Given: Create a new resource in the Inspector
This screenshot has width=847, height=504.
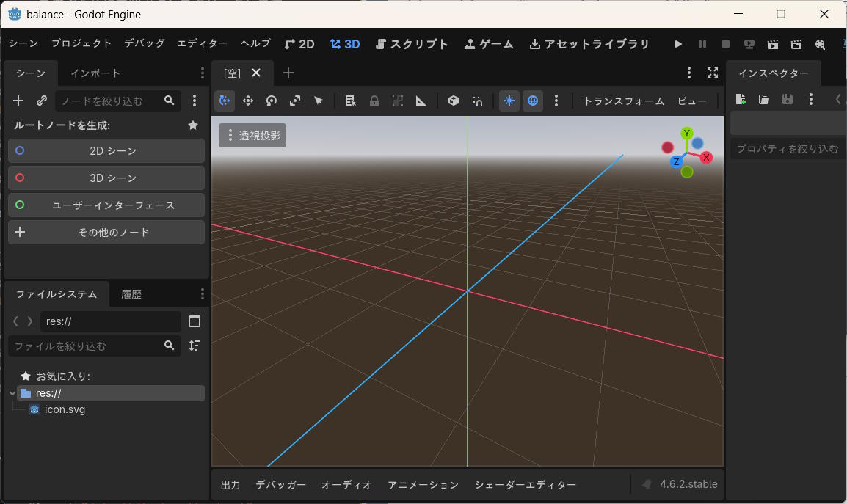Looking at the screenshot, I should [741, 99].
